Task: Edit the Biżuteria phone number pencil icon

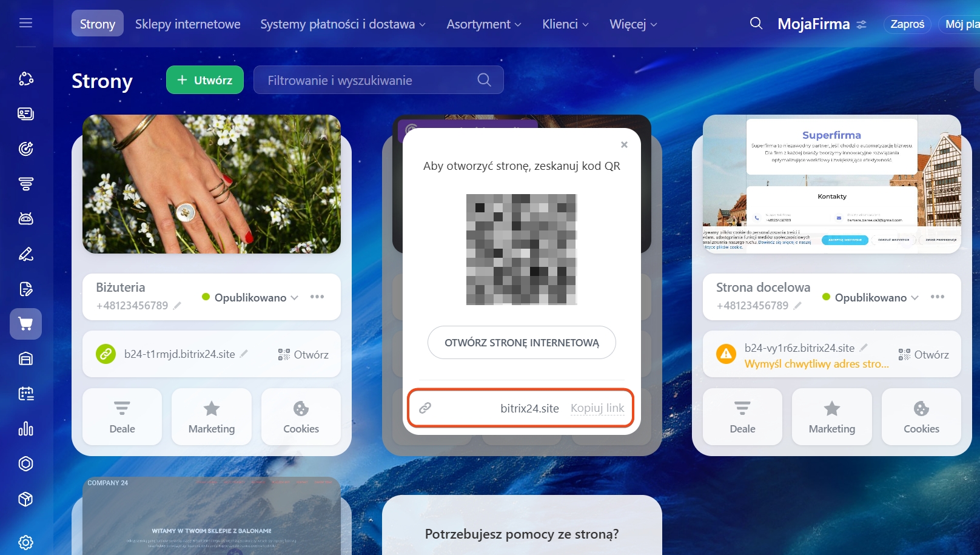Action: pos(177,306)
